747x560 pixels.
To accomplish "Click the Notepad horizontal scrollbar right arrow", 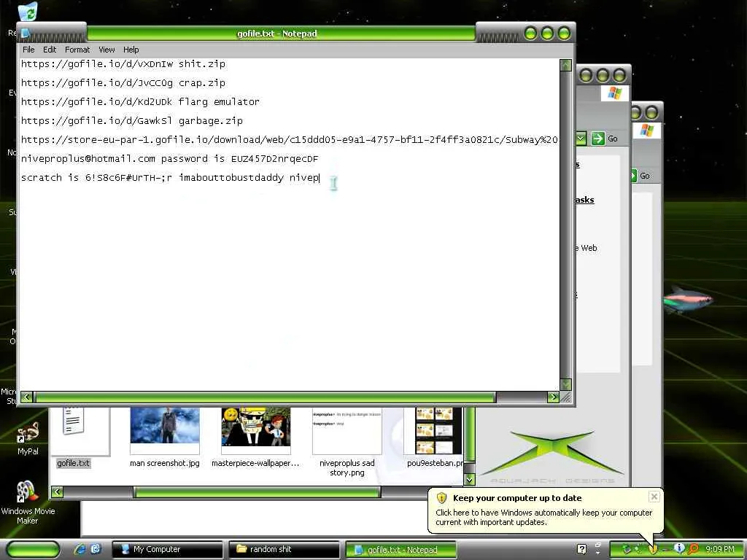I will tap(553, 397).
